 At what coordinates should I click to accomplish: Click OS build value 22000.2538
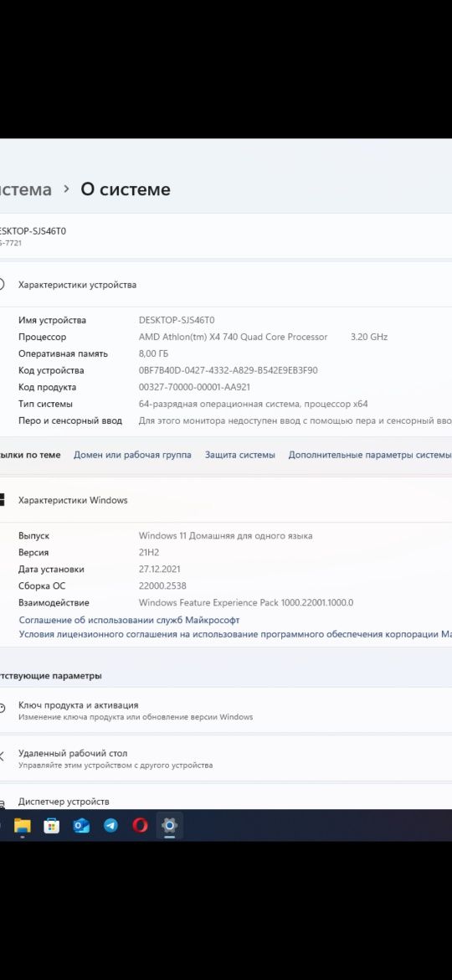[x=162, y=586]
